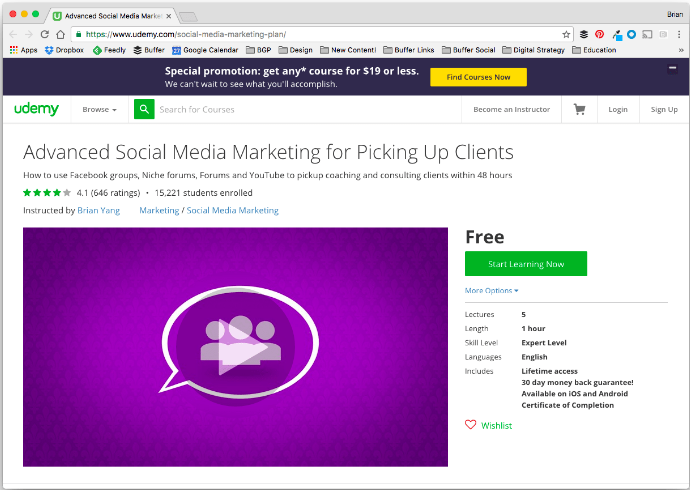Click the browser forward arrow
690x490 pixels.
(29, 34)
